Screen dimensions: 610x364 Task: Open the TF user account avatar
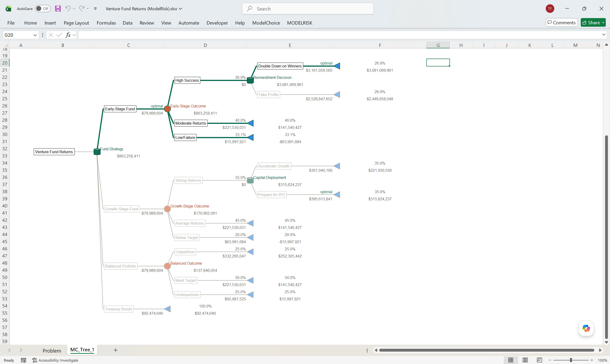pos(550,9)
